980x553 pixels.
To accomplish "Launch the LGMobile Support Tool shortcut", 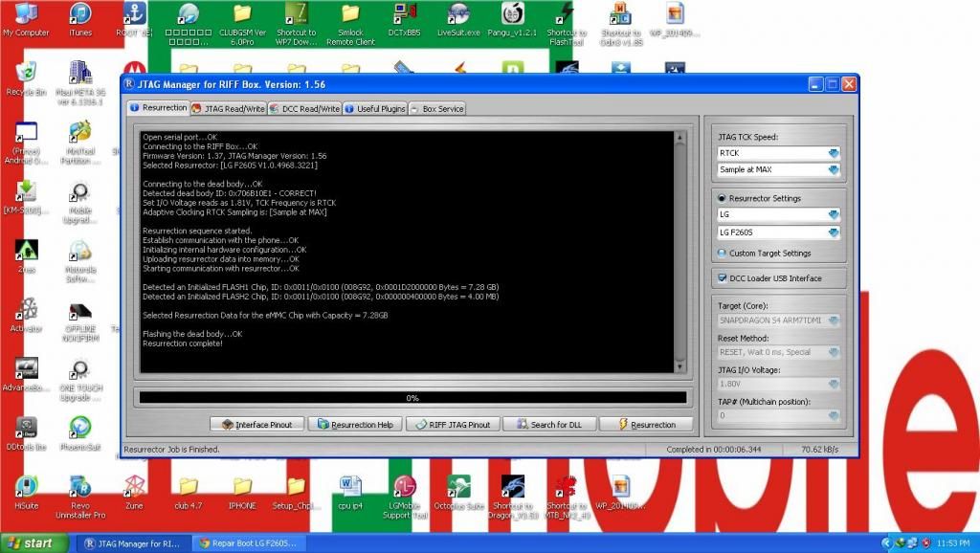I will click(x=405, y=498).
